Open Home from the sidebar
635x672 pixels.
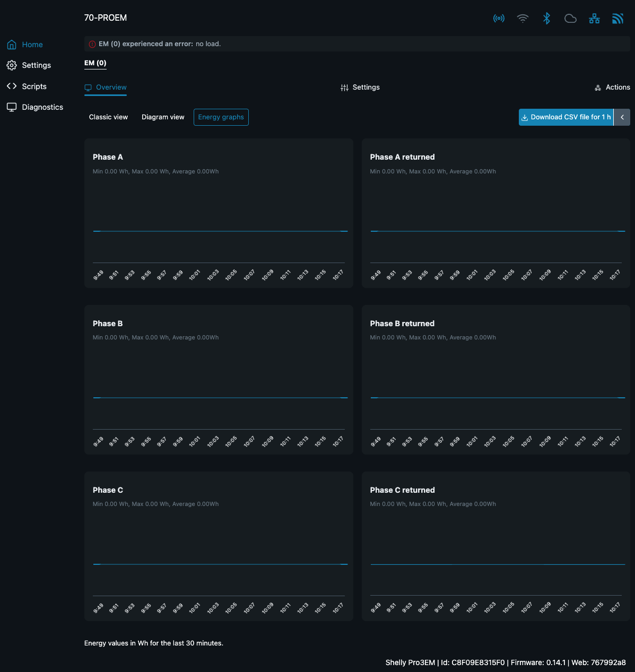pos(32,45)
